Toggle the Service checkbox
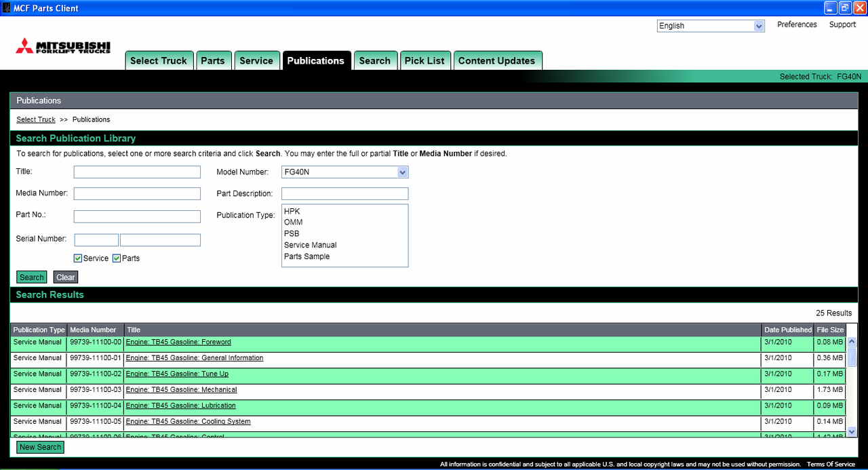Image resolution: width=868 pixels, height=470 pixels. click(78, 258)
